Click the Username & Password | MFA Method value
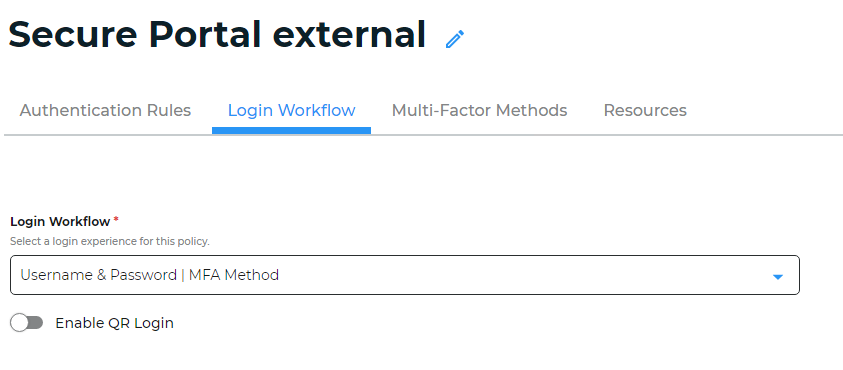Image resolution: width=843 pixels, height=370 pixels. pos(149,275)
